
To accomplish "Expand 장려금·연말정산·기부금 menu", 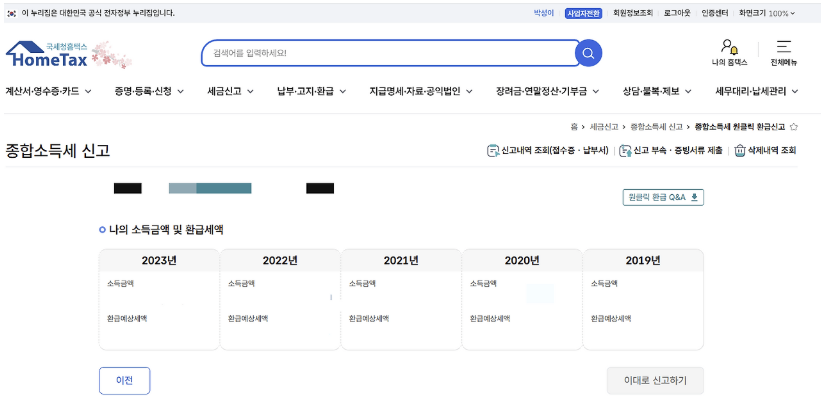I will (548, 92).
